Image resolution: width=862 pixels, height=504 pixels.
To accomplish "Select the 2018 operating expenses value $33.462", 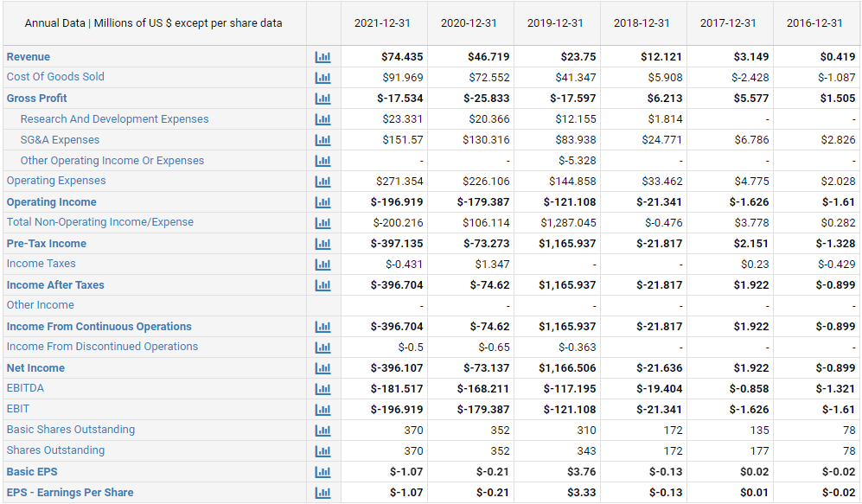I will 662,181.
